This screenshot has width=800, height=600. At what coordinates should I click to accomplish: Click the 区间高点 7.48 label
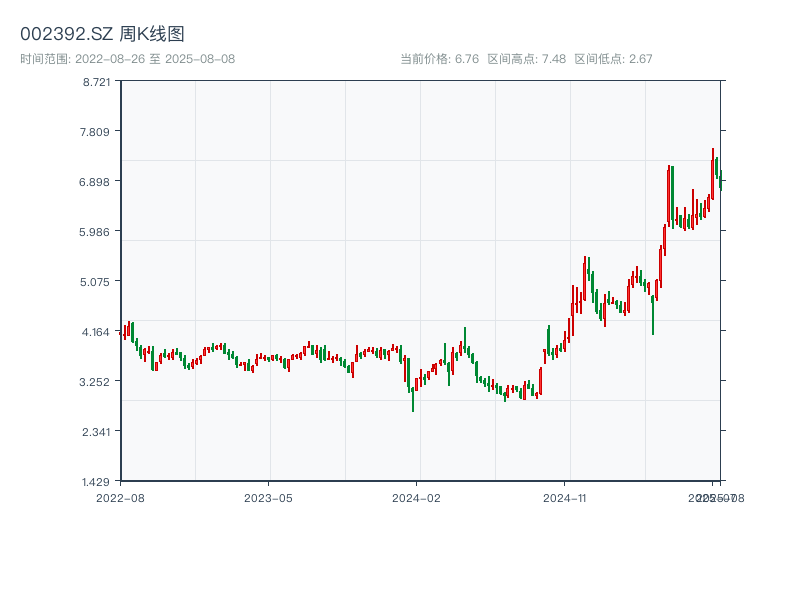click(526, 59)
